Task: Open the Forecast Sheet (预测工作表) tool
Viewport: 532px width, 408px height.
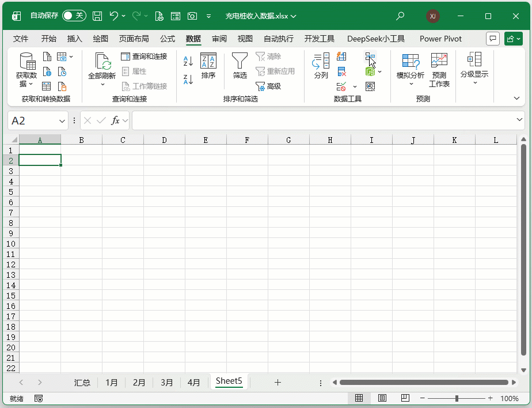Action: 439,70
